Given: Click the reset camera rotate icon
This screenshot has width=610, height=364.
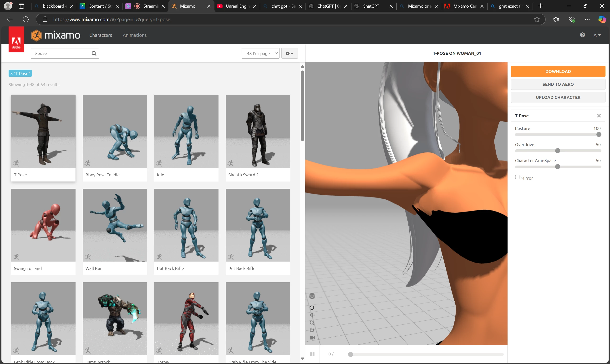Looking at the screenshot, I should tap(312, 308).
